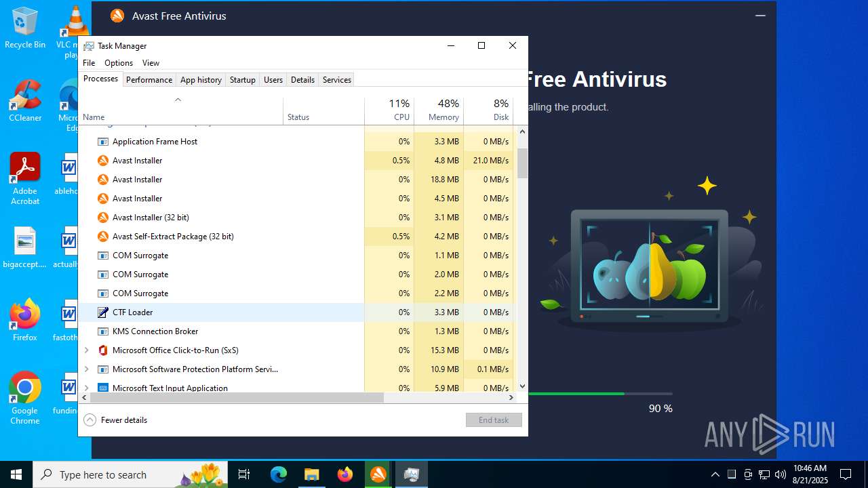The width and height of the screenshot is (868, 488).
Task: Open CCleaner desktop shortcut
Action: pos(25,101)
